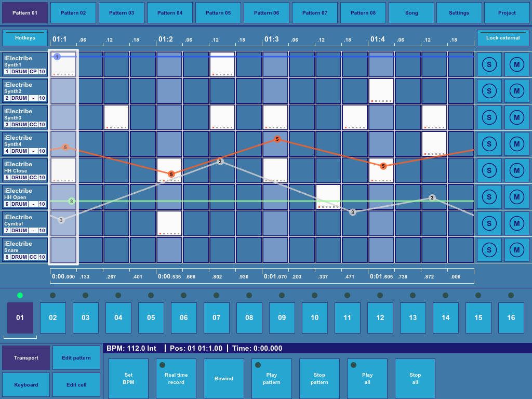The height and width of the screenshot is (399, 532).
Task: Solo the HH Open track
Action: pyautogui.click(x=489, y=197)
